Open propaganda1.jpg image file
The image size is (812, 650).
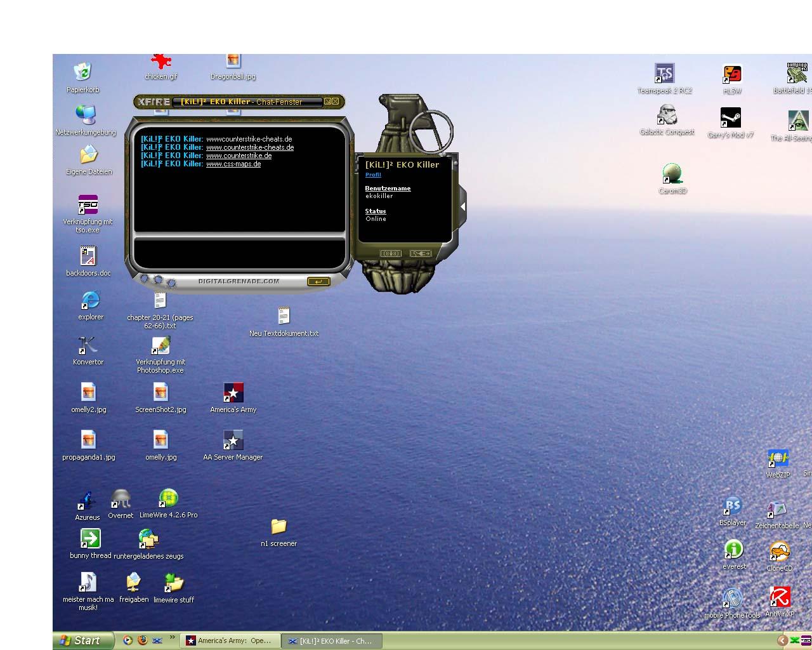(x=88, y=445)
